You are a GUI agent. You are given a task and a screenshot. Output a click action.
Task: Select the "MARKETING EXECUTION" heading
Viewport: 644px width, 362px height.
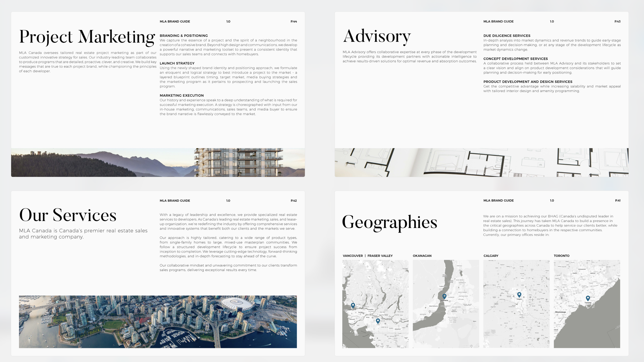(x=182, y=95)
